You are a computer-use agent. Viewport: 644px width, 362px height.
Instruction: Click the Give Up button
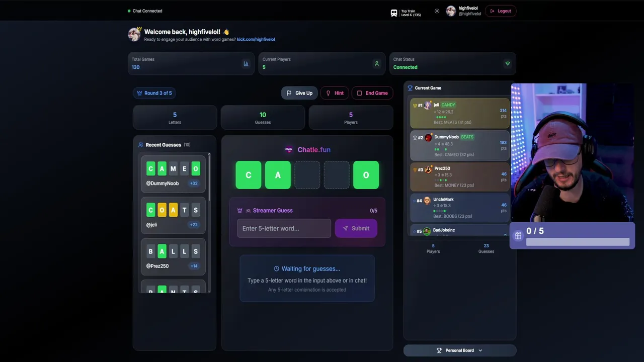[x=299, y=93]
